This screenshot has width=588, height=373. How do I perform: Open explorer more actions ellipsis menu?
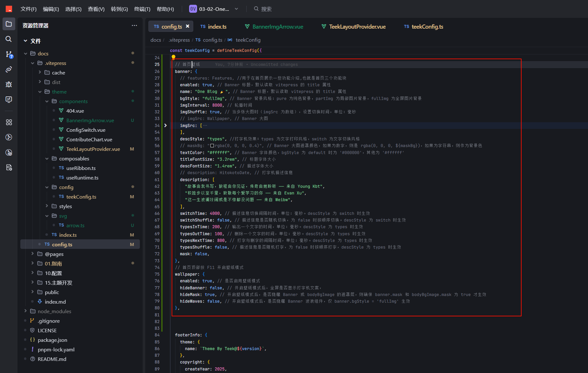[134, 25]
